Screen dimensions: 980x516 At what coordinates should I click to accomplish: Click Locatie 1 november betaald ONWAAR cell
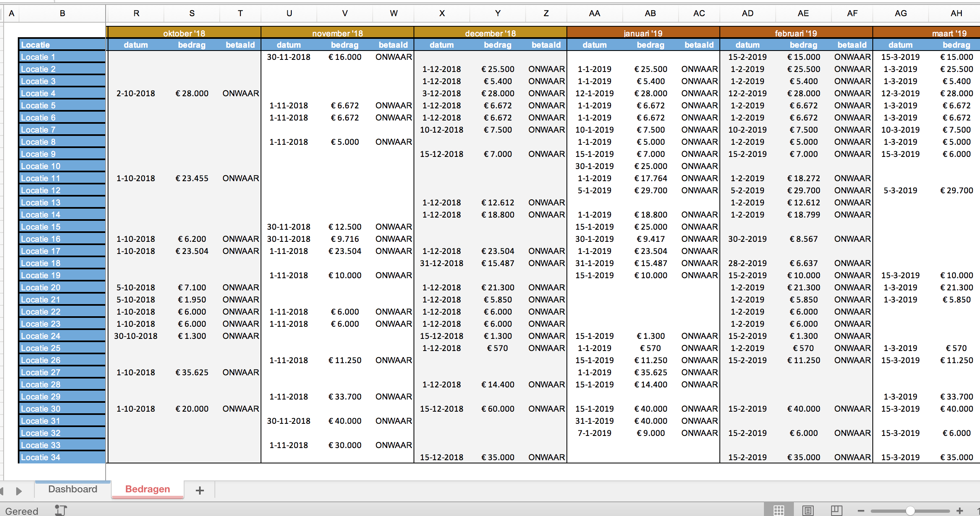[x=393, y=57]
